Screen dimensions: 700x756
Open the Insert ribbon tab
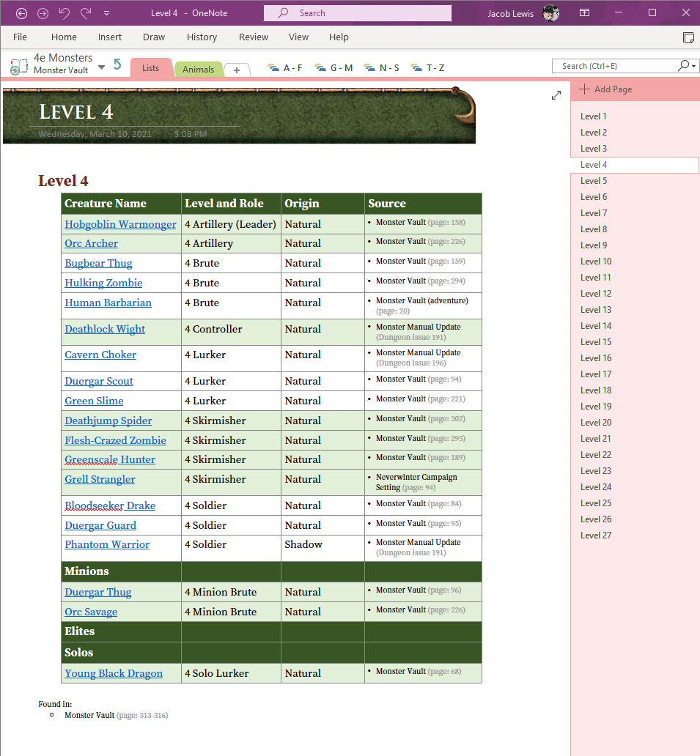coord(109,37)
